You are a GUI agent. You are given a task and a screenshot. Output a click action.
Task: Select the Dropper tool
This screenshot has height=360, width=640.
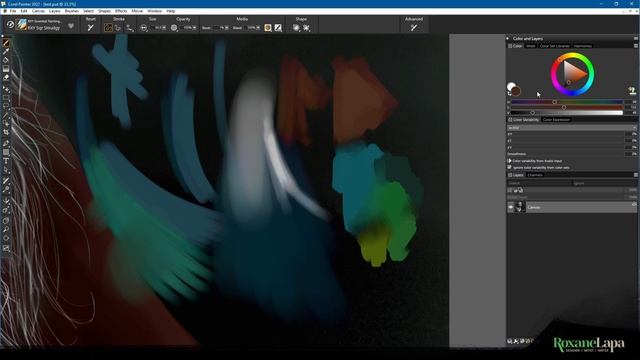tap(6, 51)
